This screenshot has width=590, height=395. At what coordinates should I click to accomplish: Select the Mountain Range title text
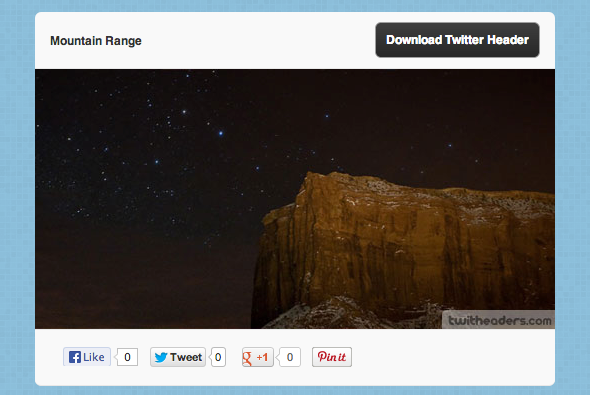pos(96,41)
